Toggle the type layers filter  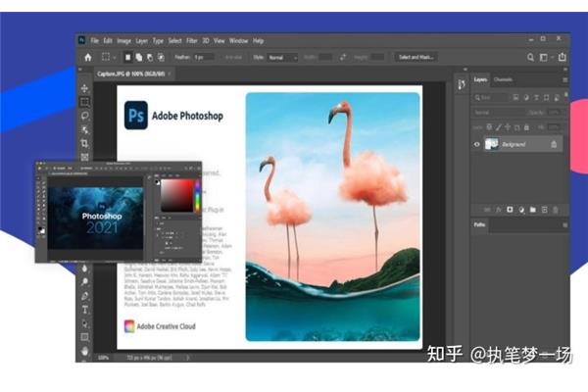[x=536, y=98]
